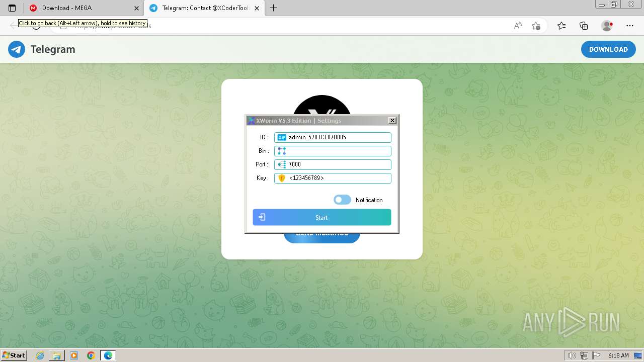Image resolution: width=644 pixels, height=362 pixels.
Task: Click the MEGA favicon on the first tab
Action: pyautogui.click(x=33, y=8)
